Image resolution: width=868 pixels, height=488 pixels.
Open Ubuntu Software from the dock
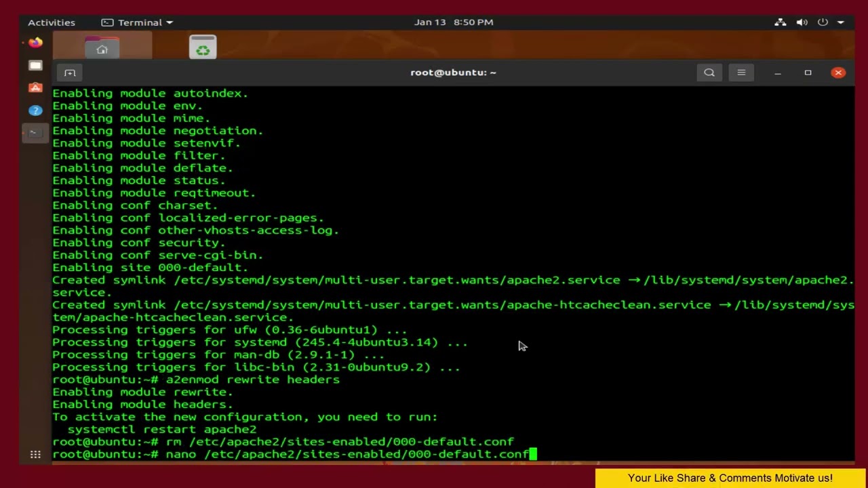click(x=35, y=87)
